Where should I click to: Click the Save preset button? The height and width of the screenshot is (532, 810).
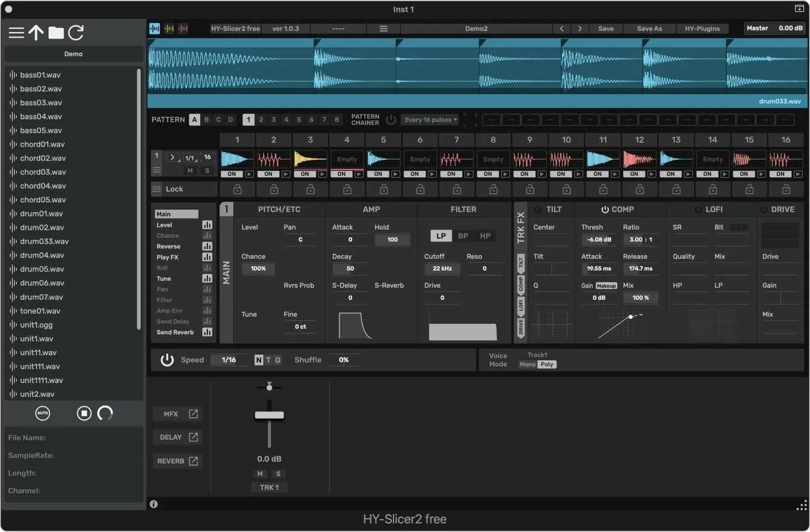(x=606, y=28)
